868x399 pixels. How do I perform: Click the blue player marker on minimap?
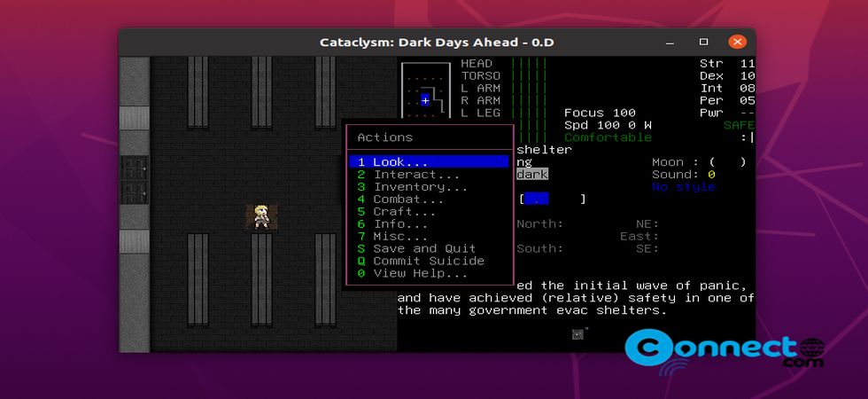(x=425, y=100)
